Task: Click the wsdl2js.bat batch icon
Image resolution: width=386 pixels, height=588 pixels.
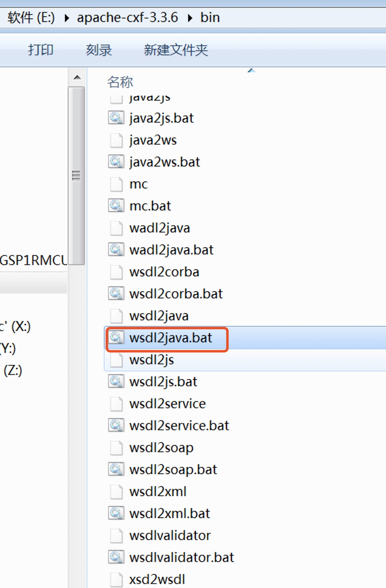Action: point(116,381)
